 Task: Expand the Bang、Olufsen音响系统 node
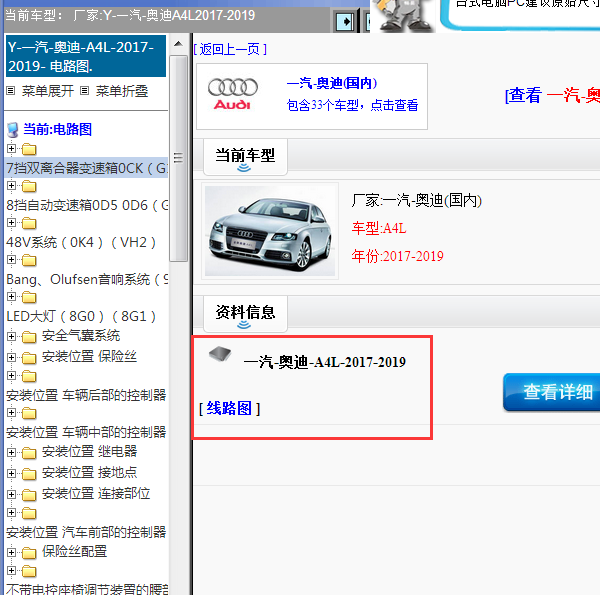(x=11, y=259)
